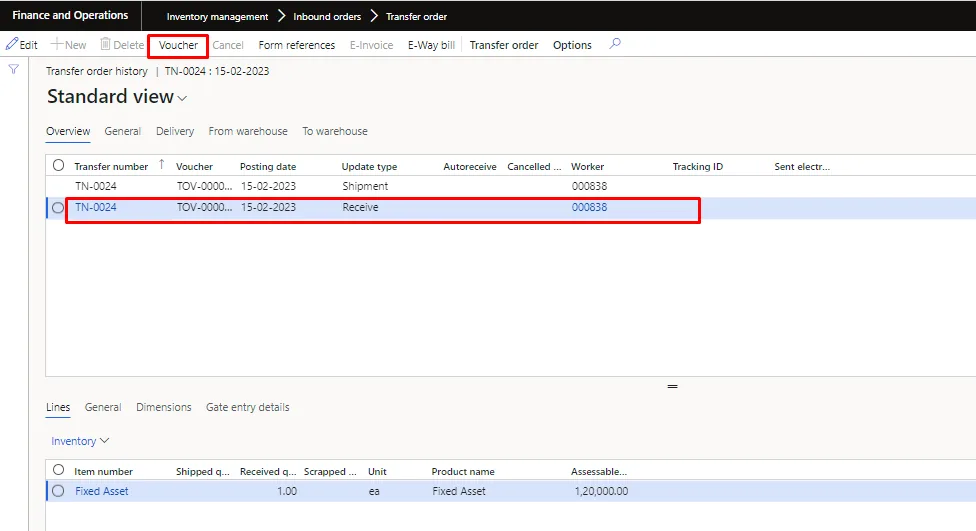Click the Shipment update type cell
This screenshot has height=531, width=976.
(365, 186)
